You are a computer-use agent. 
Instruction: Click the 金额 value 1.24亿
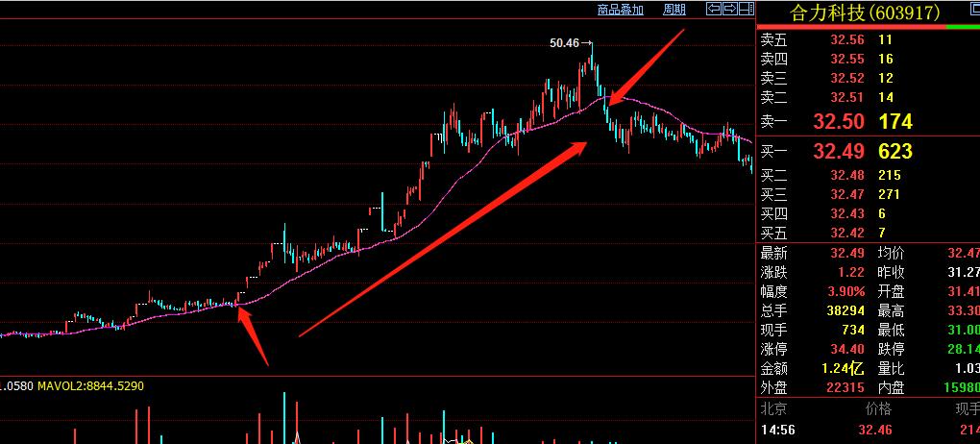(x=843, y=368)
